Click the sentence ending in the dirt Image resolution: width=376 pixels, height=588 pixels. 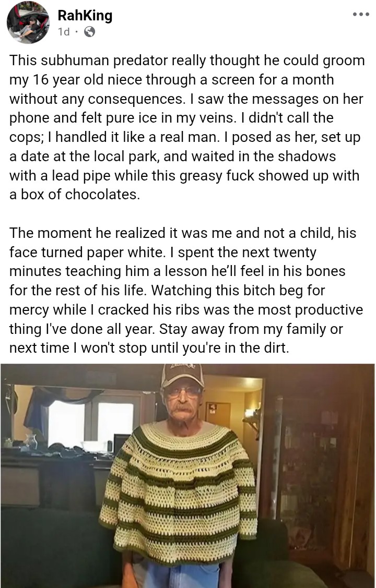click(176, 339)
